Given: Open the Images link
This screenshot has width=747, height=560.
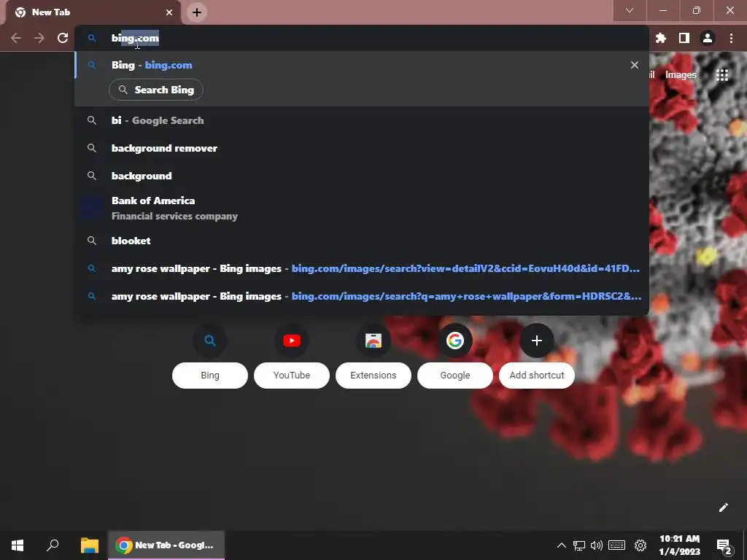Looking at the screenshot, I should click(681, 75).
